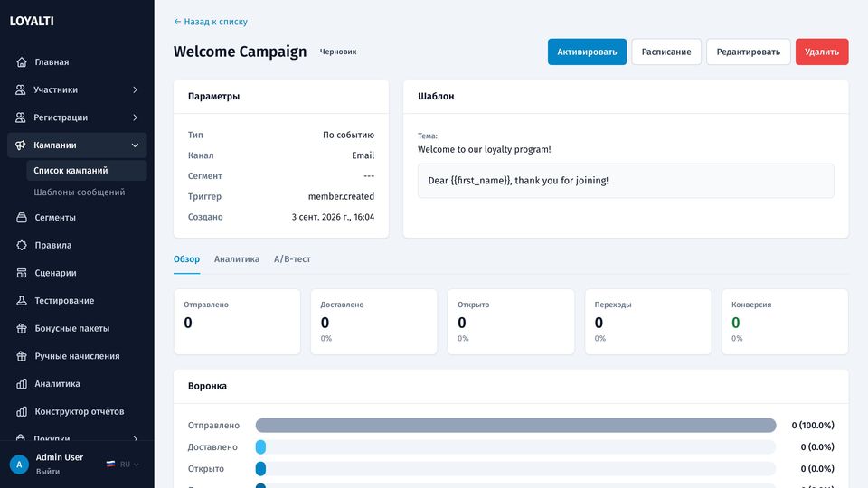Open Список кампаний submenu item
The image size is (868, 488).
(x=87, y=171)
